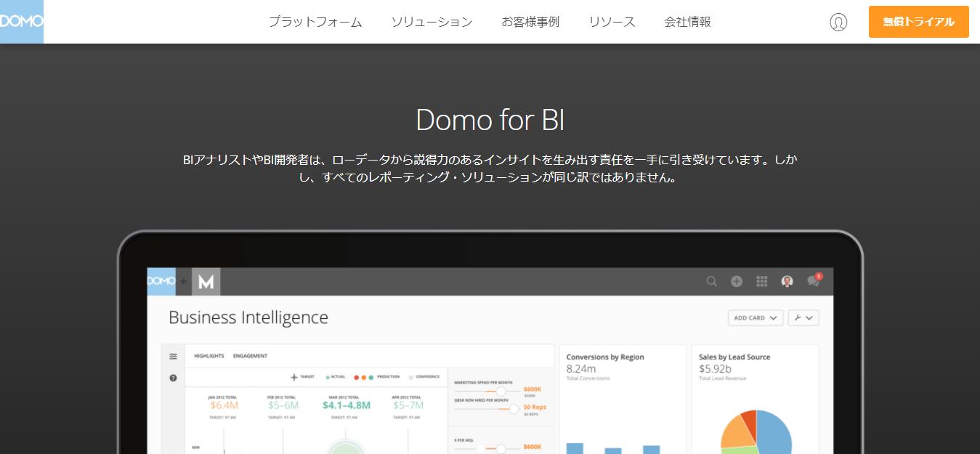Switch to the ENGAGEMENT tab

pos(250,356)
